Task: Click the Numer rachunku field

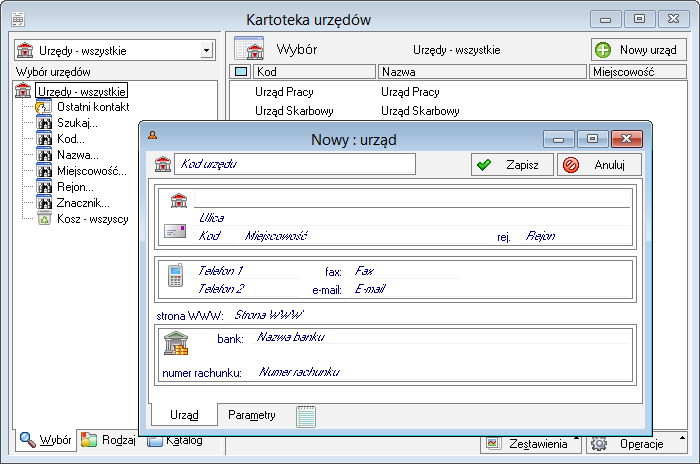Action: coord(443,372)
